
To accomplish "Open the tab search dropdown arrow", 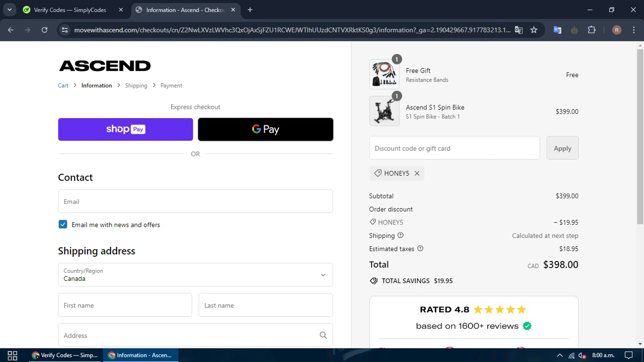I will pyautogui.click(x=9, y=10).
